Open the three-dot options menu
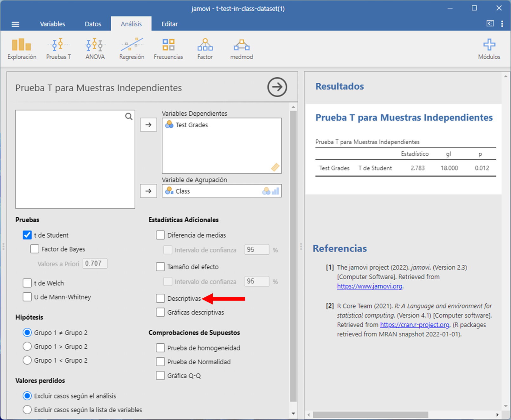The image size is (511, 420). [502, 24]
